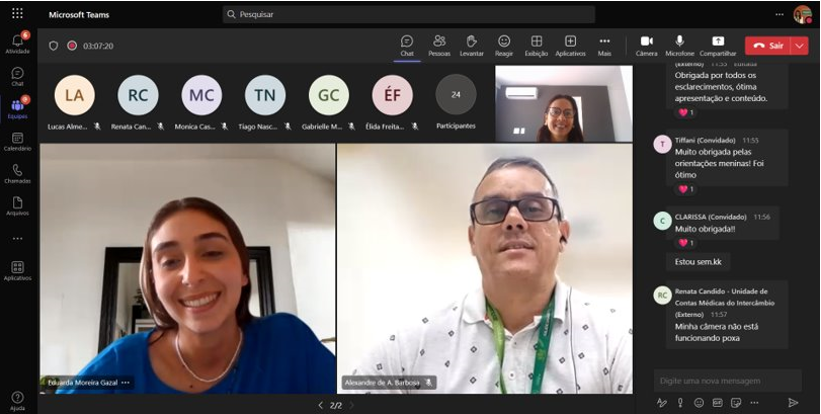Go to Chamadas in the sidebar
Viewport: 821px width, 414px height.
(17, 172)
